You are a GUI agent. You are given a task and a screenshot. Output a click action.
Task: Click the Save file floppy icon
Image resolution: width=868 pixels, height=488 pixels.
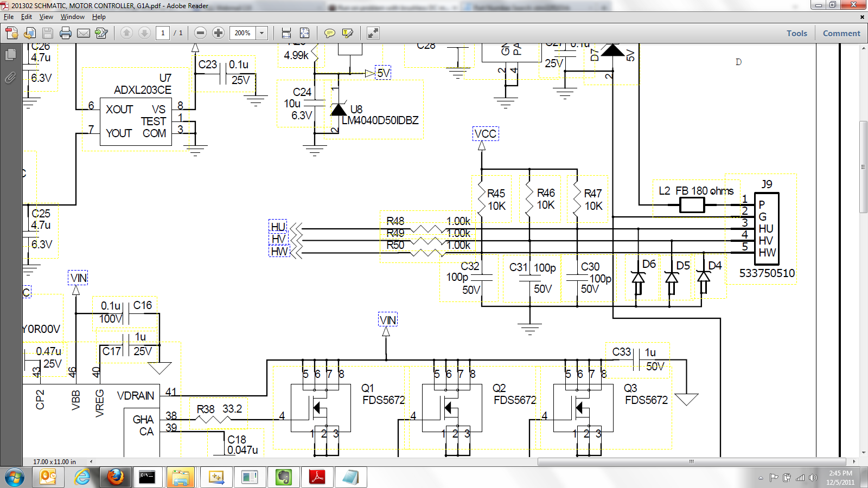[x=48, y=33]
